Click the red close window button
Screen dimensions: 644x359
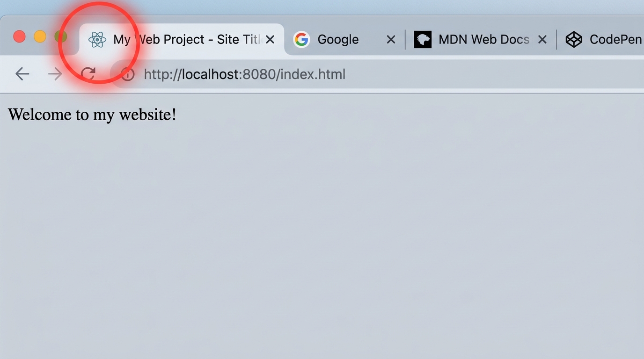coord(19,36)
